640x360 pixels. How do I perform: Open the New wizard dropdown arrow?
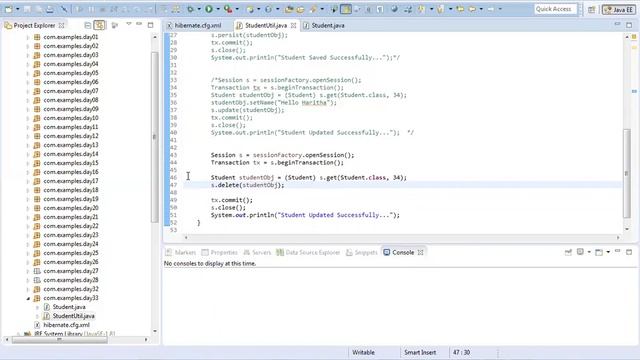coord(18,9)
